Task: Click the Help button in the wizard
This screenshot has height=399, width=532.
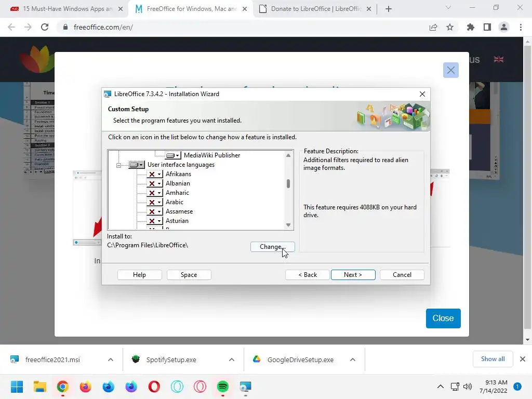Action: (x=139, y=275)
